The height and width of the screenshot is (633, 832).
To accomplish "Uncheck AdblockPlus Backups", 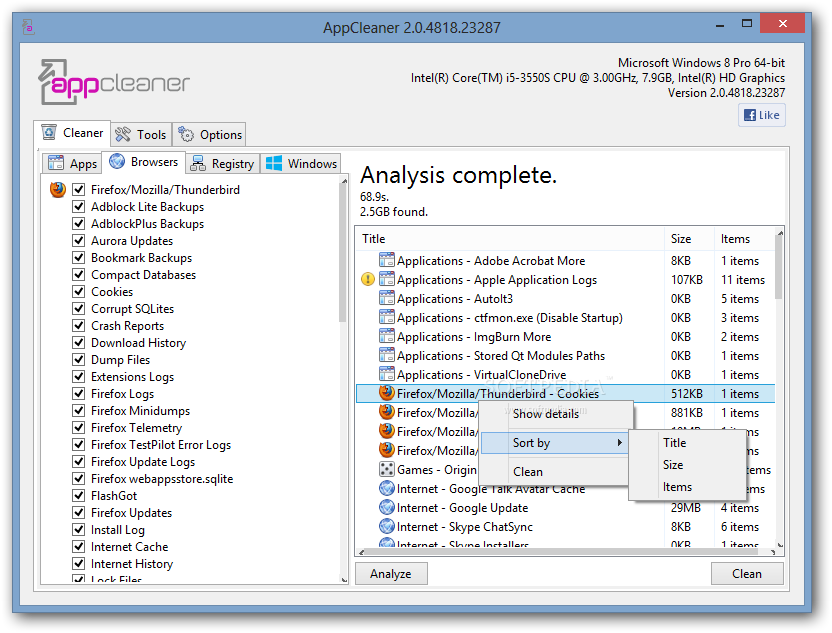I will tap(79, 223).
